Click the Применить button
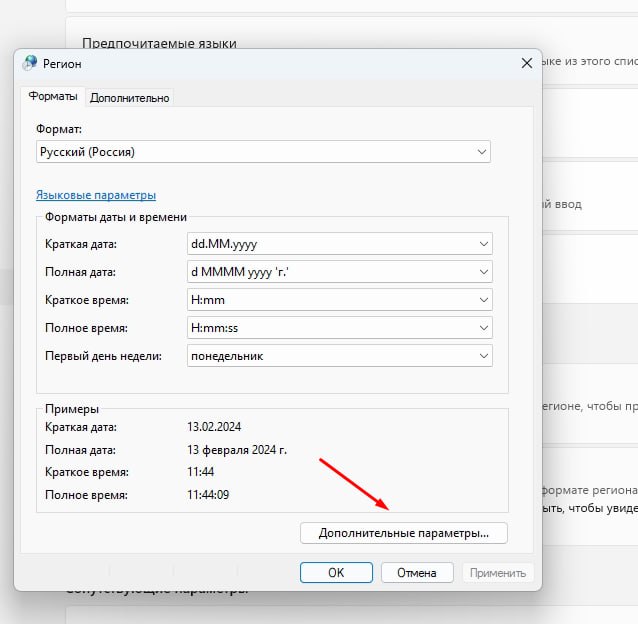This screenshot has height=624, width=638. coord(498,573)
